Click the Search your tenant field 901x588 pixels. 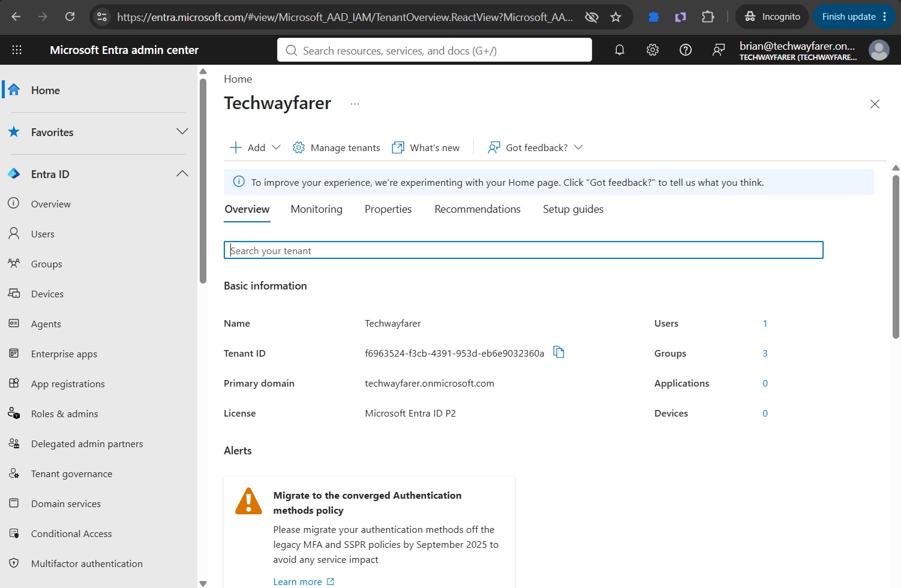[523, 251]
